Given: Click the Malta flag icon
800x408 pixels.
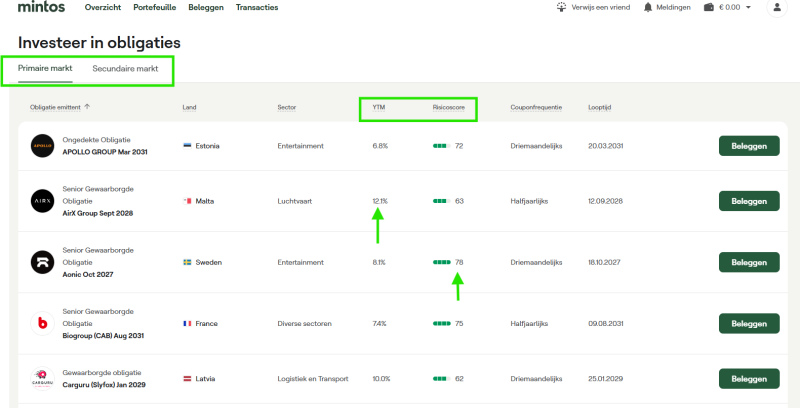Looking at the screenshot, I should pyautogui.click(x=187, y=201).
